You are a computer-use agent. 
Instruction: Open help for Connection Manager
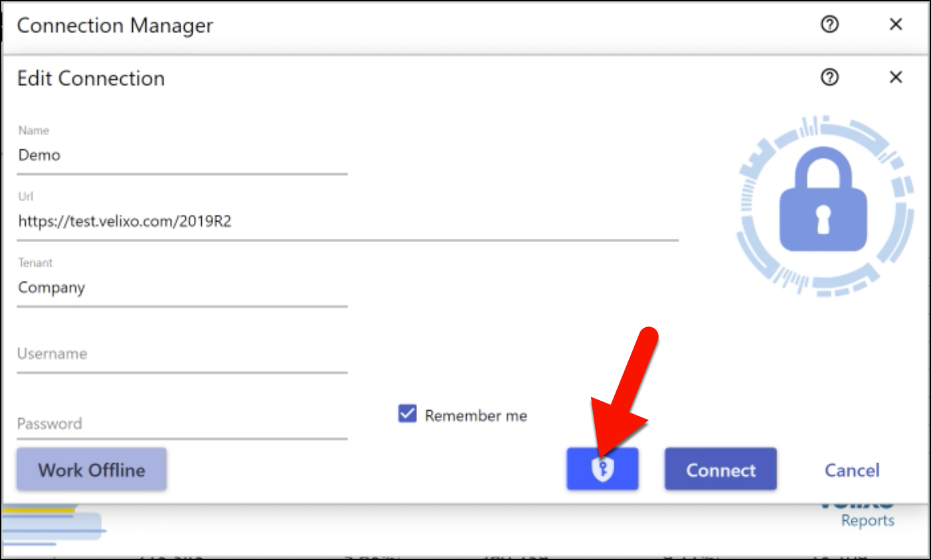829,25
